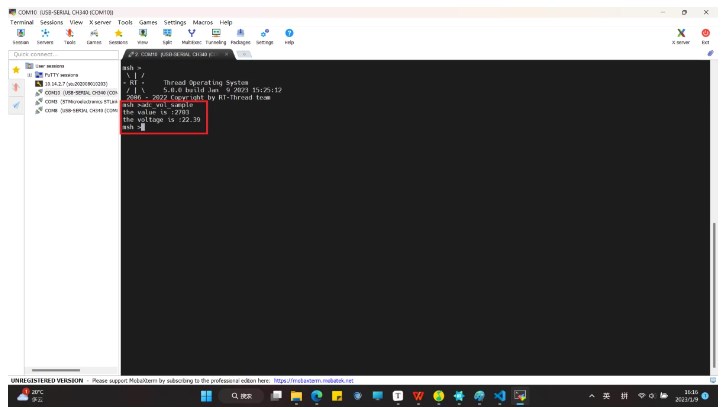Image resolution: width=726 pixels, height=409 pixels.
Task: Click the taskbar search box
Action: pyautogui.click(x=242, y=396)
